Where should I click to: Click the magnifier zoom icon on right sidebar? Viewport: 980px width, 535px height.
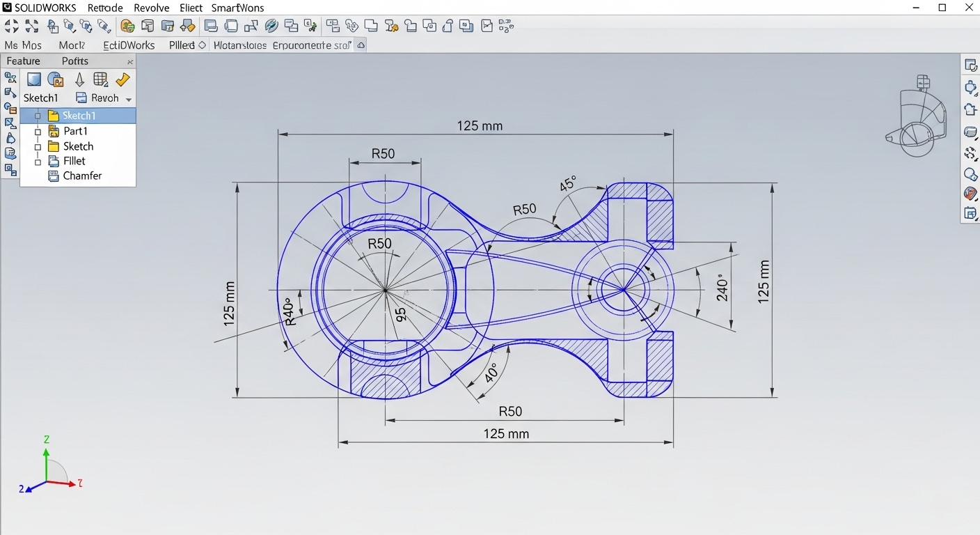coord(970,174)
